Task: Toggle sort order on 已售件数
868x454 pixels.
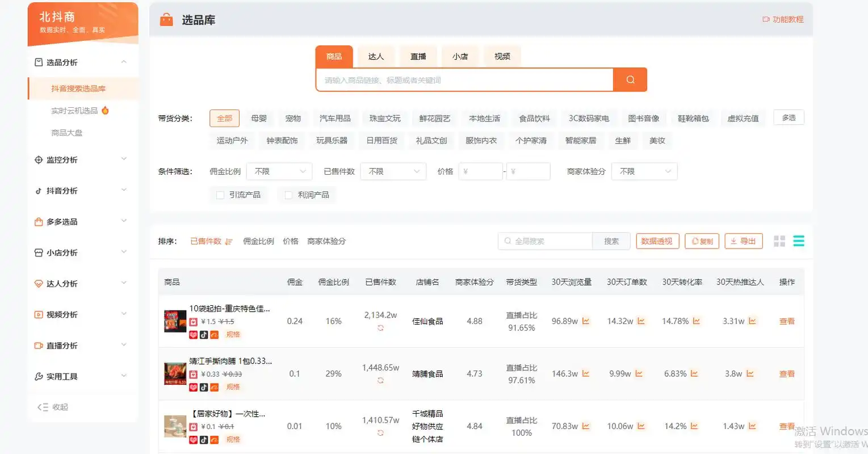Action: pos(228,241)
